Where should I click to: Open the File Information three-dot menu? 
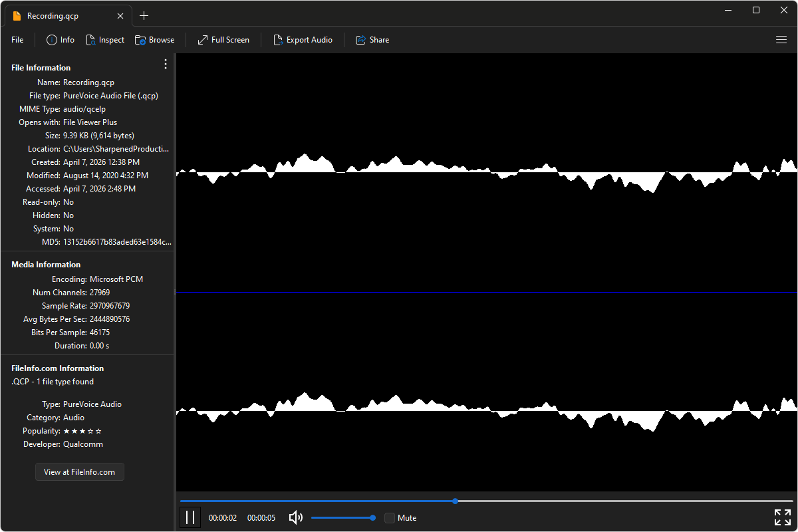point(165,64)
